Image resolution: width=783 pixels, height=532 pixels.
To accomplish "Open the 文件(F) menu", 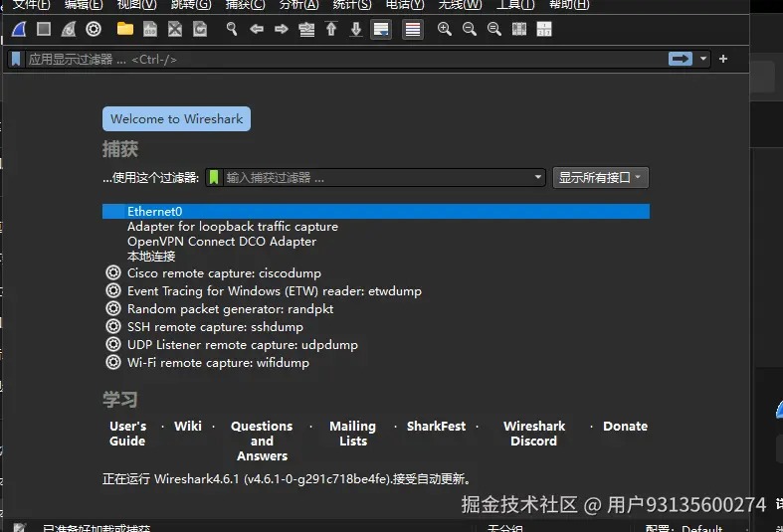I will coord(32,5).
